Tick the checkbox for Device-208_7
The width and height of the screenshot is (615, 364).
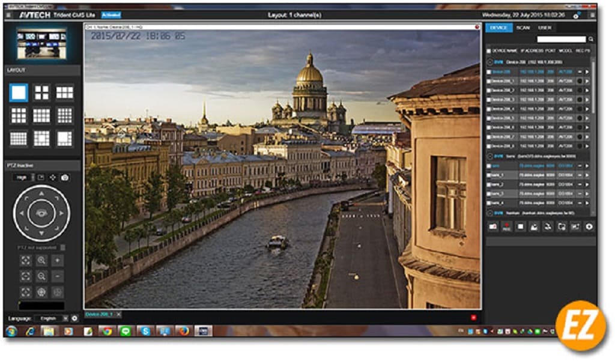[x=489, y=137]
